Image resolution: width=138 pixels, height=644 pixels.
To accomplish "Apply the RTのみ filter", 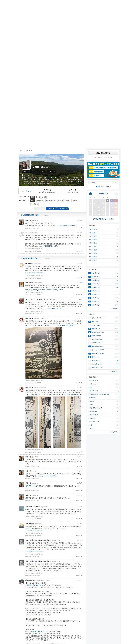I will click(61, 200).
